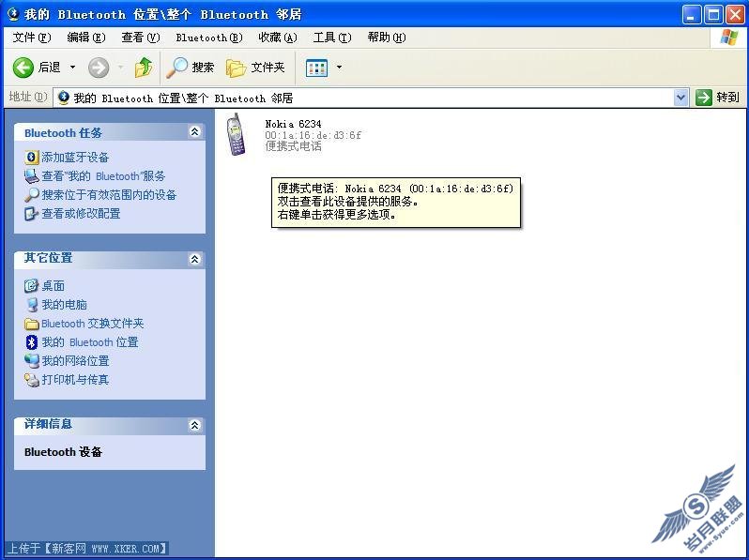Expand the address bar dropdown arrow
The image size is (749, 560).
pyautogui.click(x=680, y=98)
